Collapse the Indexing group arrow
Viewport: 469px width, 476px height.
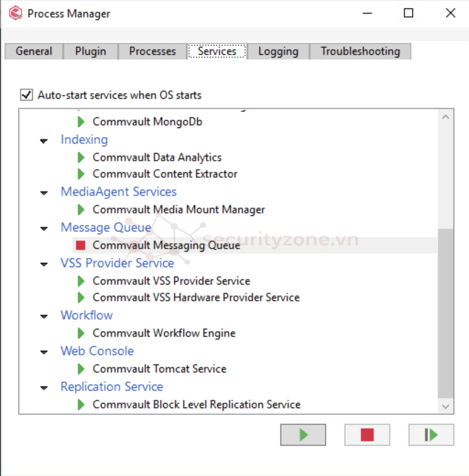[44, 141]
